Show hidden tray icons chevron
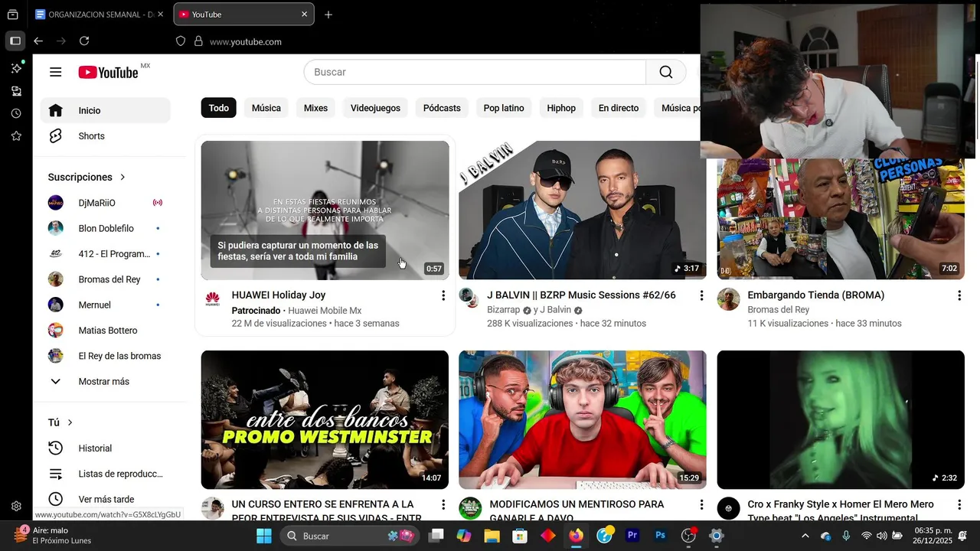 (x=805, y=536)
